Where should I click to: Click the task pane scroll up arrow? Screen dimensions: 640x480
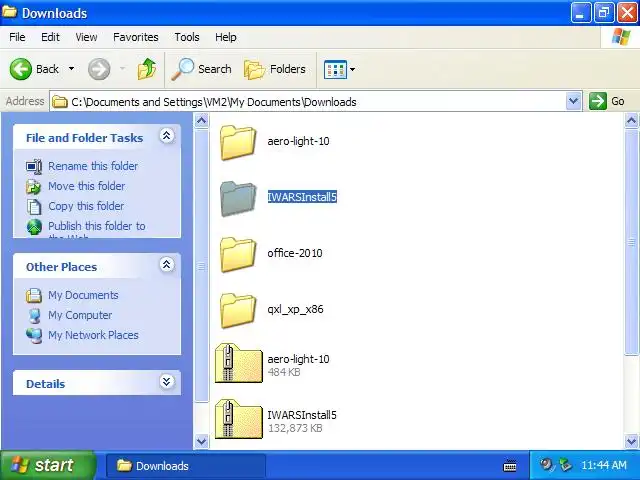point(201,120)
